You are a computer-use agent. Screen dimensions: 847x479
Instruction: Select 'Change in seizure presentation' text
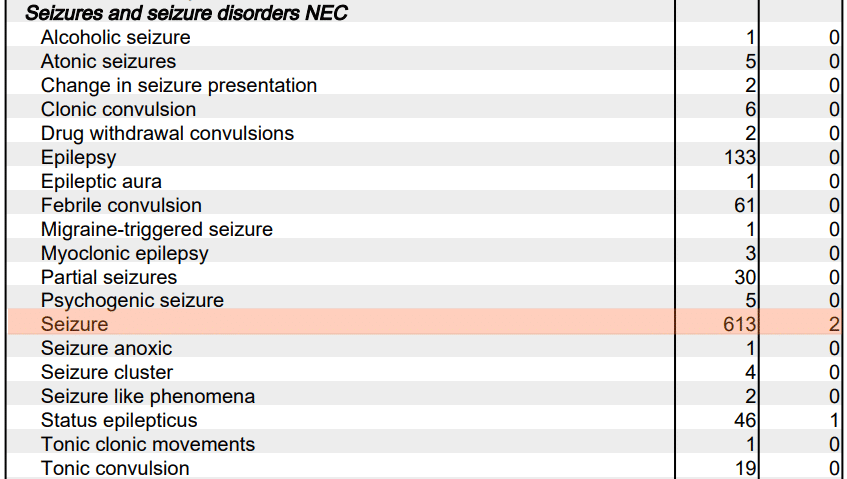point(179,85)
